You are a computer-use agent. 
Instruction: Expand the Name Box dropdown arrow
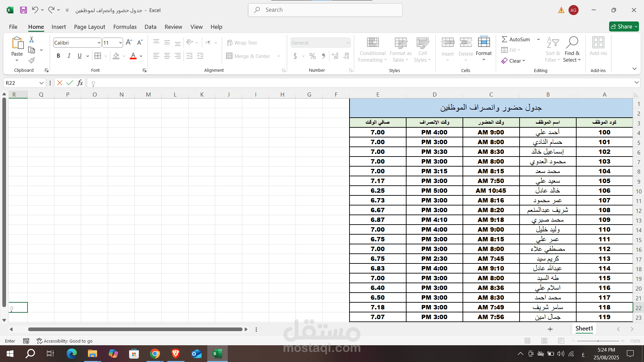[x=41, y=83]
